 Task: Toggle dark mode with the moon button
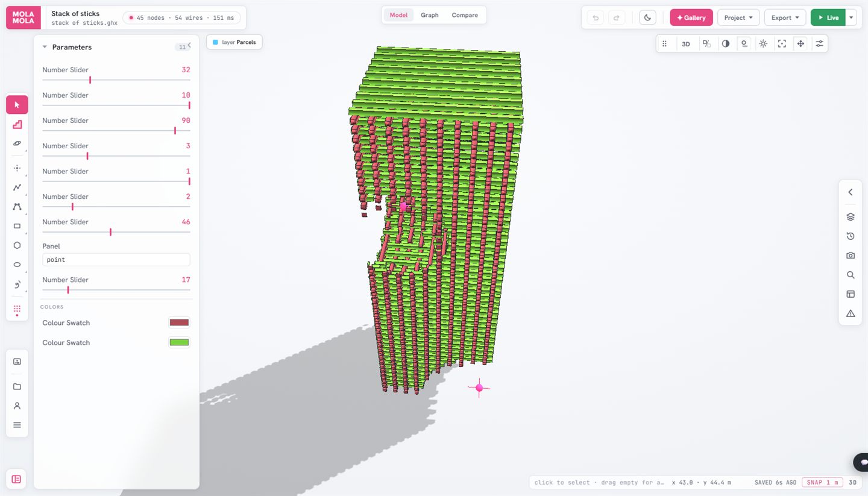pos(647,17)
